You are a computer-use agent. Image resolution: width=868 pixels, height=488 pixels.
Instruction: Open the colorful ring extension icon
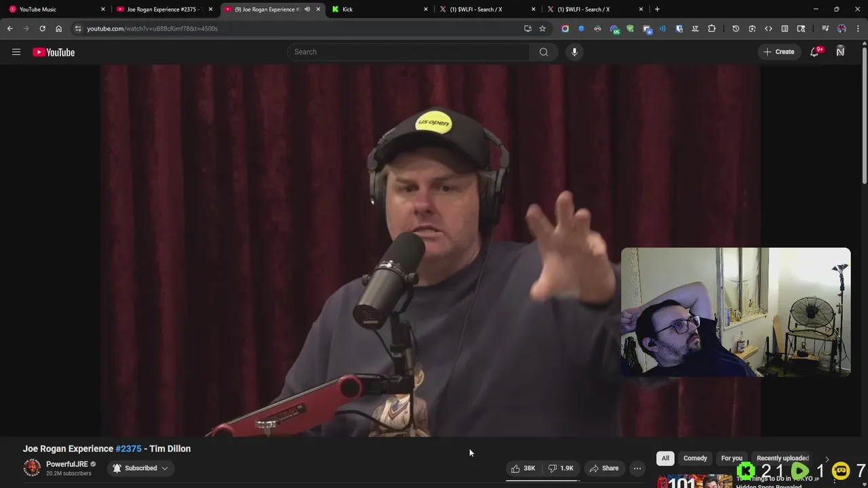(565, 28)
